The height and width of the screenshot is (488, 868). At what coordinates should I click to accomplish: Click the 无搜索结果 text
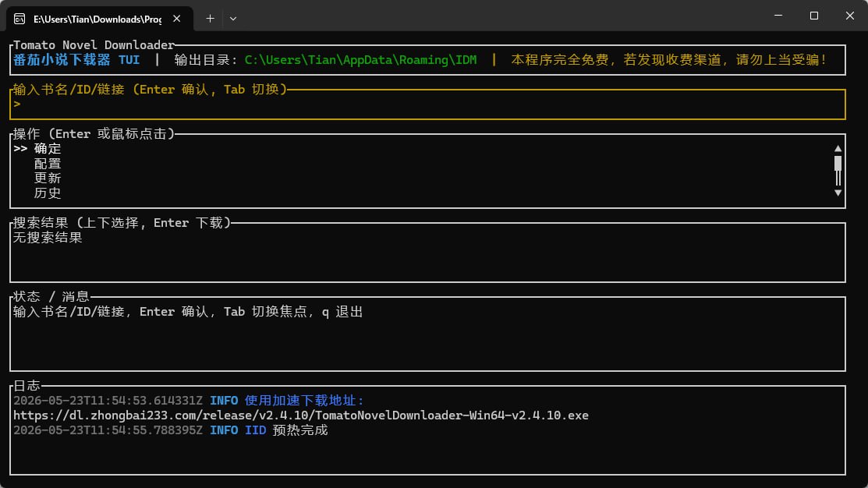coord(48,238)
